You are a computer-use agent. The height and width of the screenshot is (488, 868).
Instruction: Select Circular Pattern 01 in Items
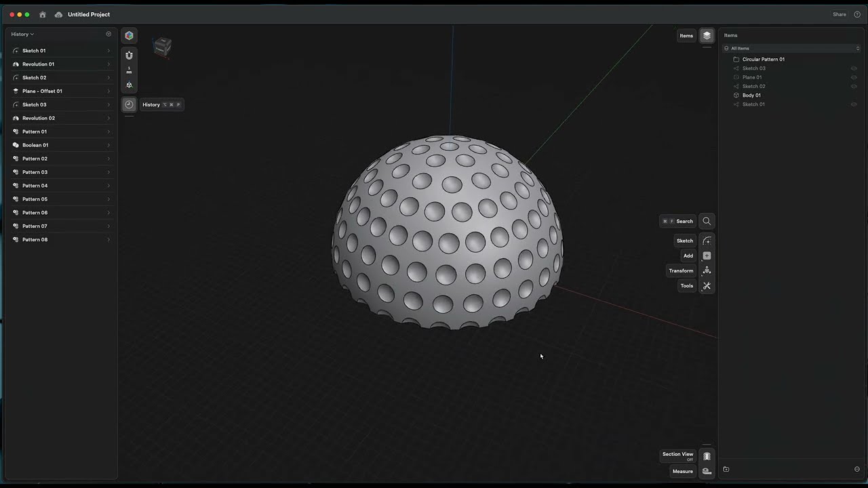[764, 59]
